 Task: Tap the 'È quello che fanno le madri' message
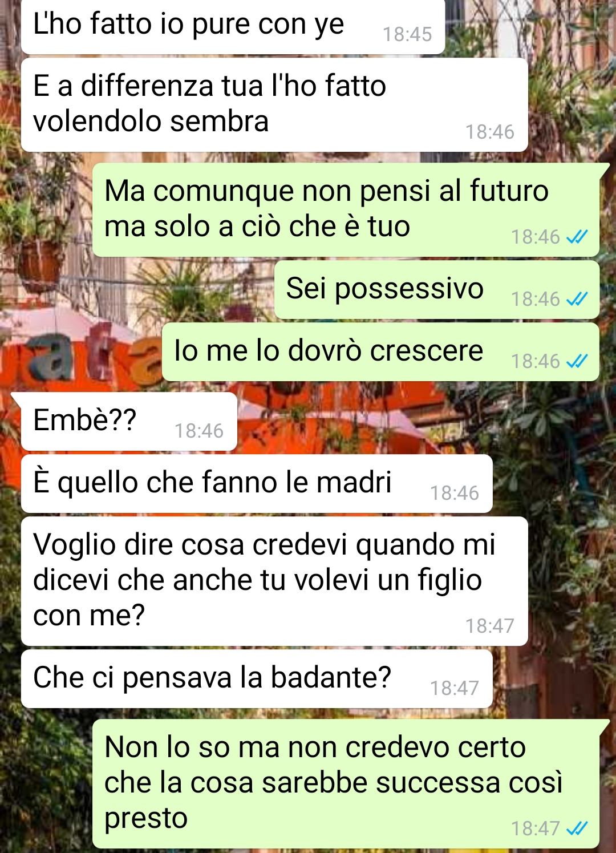257,483
